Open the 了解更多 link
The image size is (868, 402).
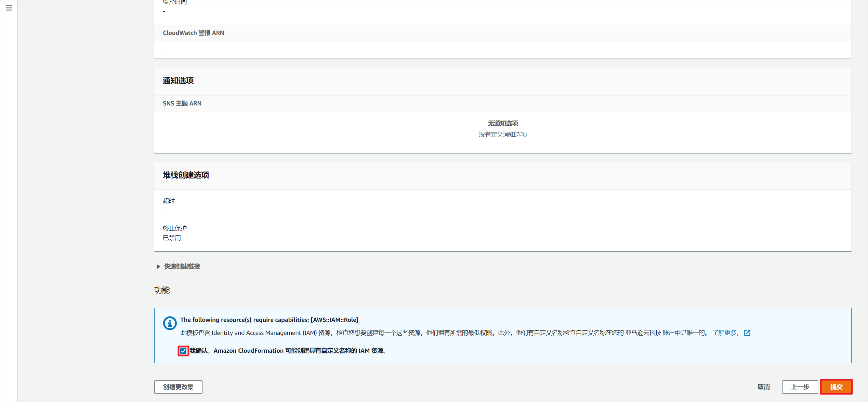click(726, 333)
